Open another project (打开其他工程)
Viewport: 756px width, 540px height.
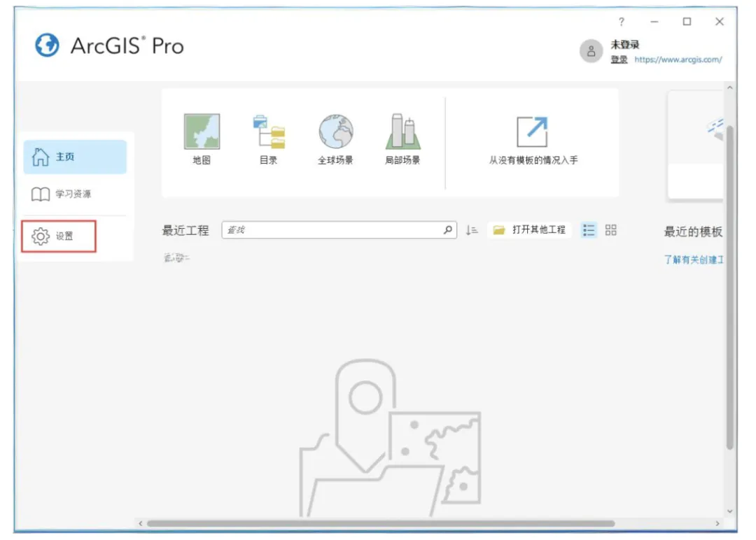pyautogui.click(x=529, y=229)
